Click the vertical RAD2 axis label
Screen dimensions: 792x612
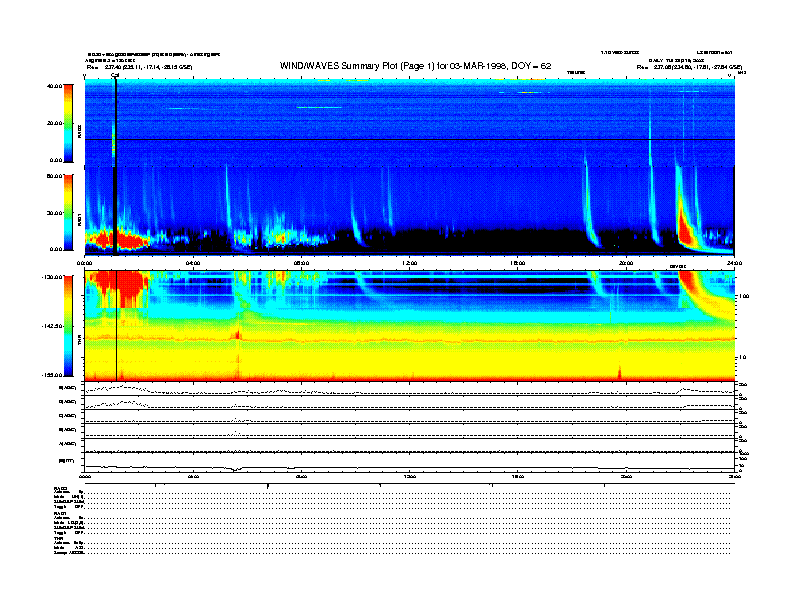pyautogui.click(x=80, y=132)
